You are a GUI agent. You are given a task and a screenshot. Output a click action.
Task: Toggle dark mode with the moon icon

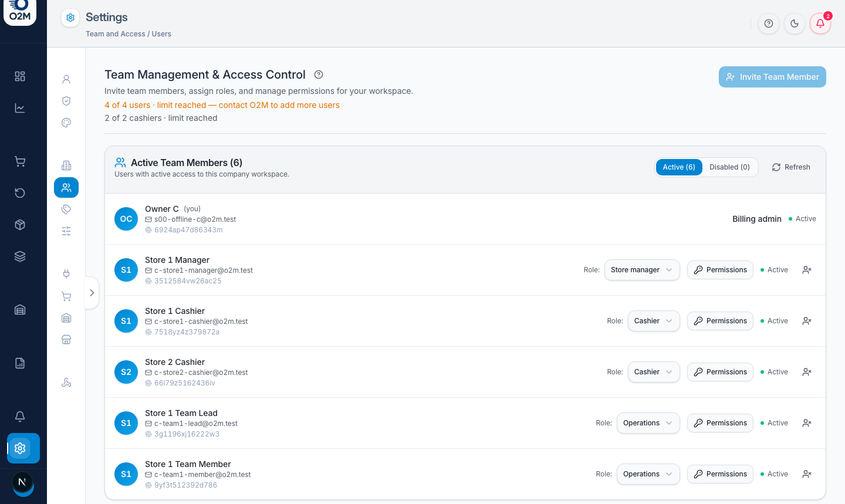click(795, 23)
